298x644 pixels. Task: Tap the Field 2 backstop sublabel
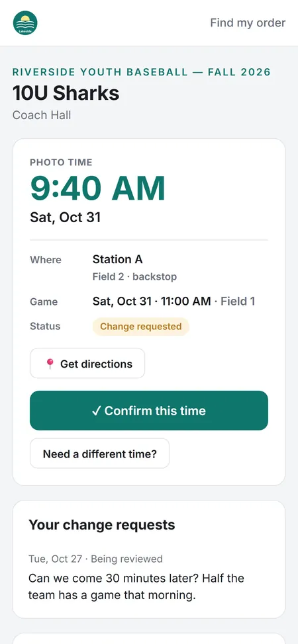pos(134,277)
